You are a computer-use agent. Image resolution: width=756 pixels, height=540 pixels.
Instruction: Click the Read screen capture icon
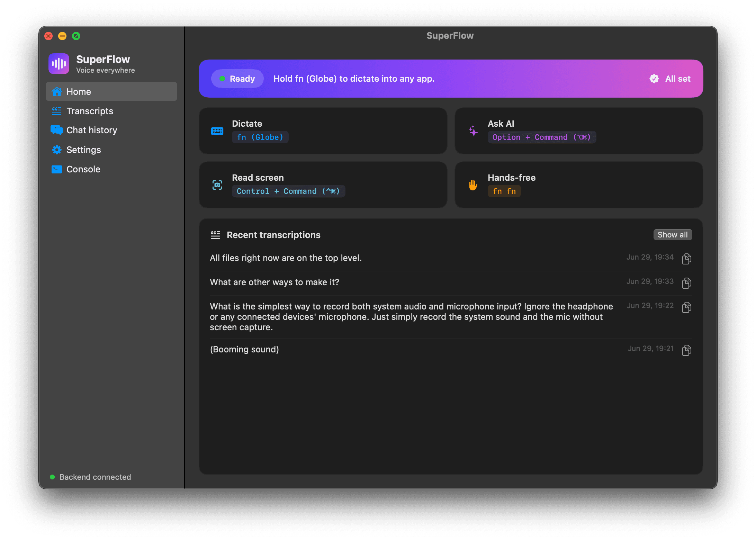(217, 185)
